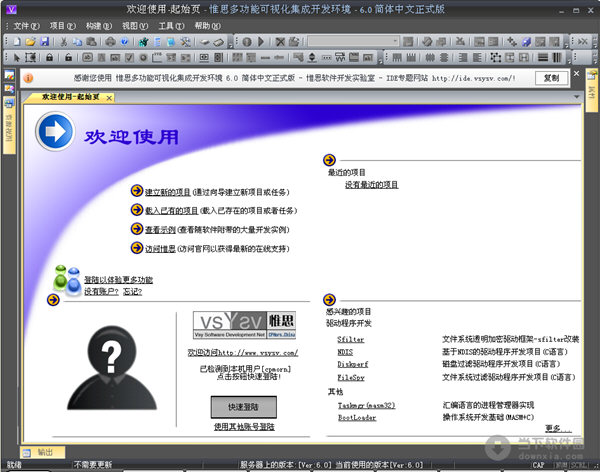Open the Diskperf sample project link

tap(352, 364)
